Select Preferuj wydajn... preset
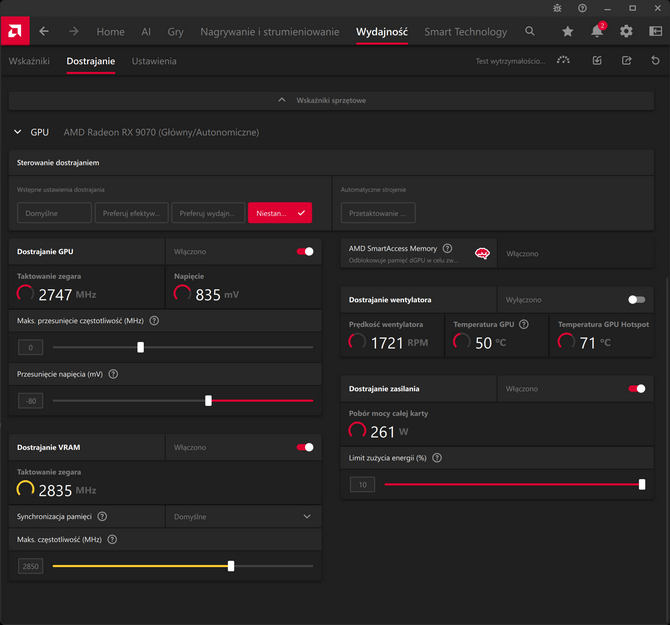 (208, 213)
